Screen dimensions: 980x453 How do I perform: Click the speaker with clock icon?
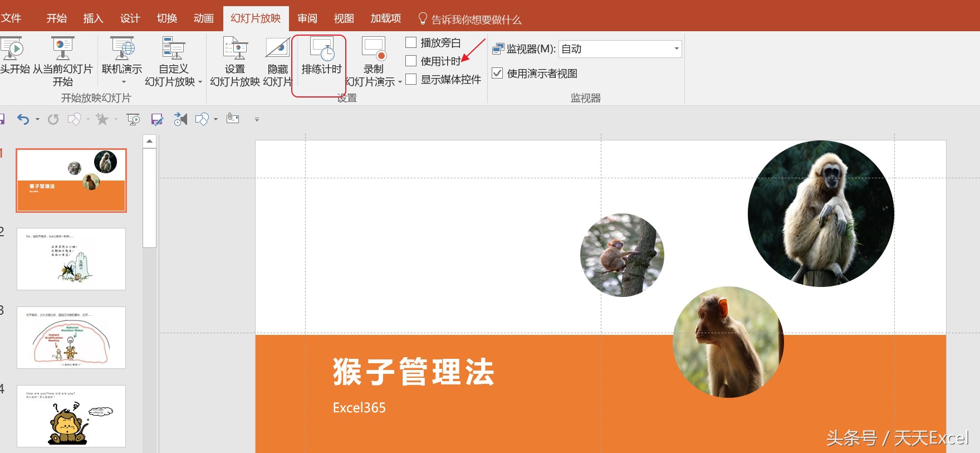pos(180,119)
